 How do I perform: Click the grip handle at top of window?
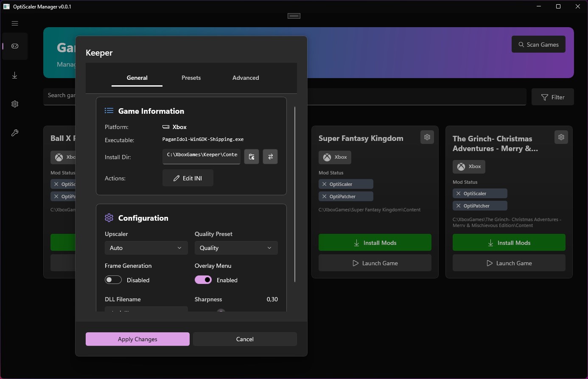click(294, 16)
